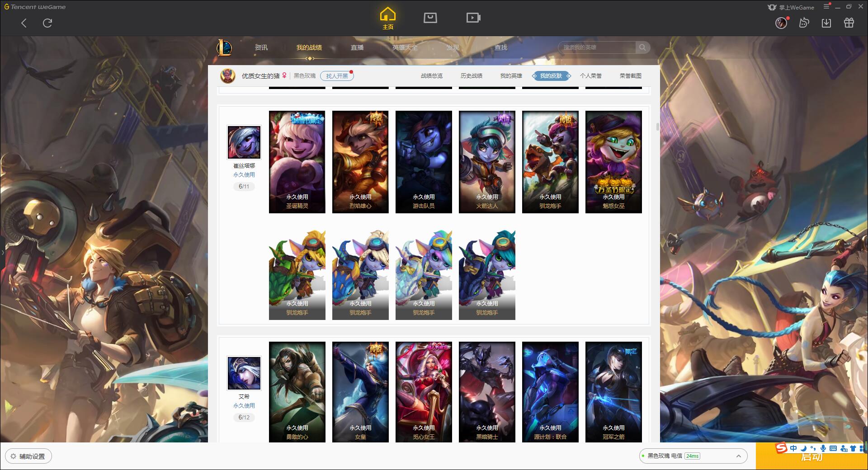Open the shop bag icon in top bar

coord(430,18)
